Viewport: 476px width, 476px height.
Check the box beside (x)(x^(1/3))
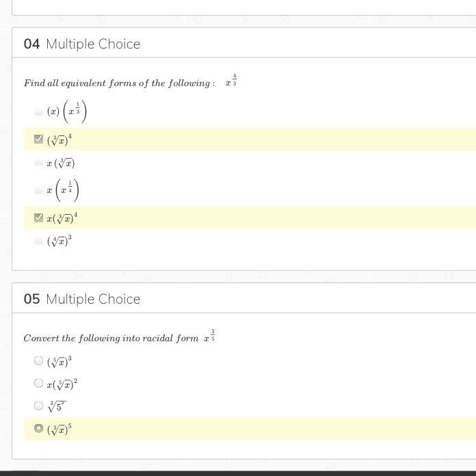38,111
